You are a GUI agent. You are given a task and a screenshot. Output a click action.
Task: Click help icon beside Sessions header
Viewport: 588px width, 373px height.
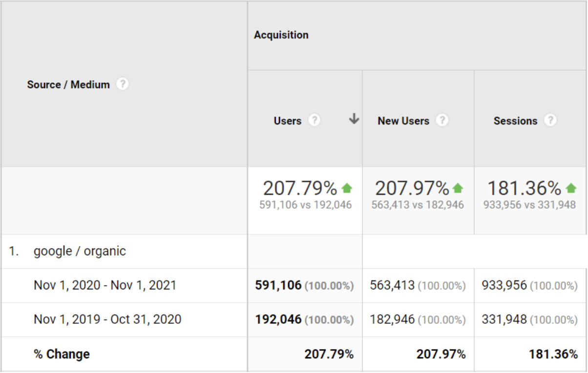pyautogui.click(x=550, y=121)
